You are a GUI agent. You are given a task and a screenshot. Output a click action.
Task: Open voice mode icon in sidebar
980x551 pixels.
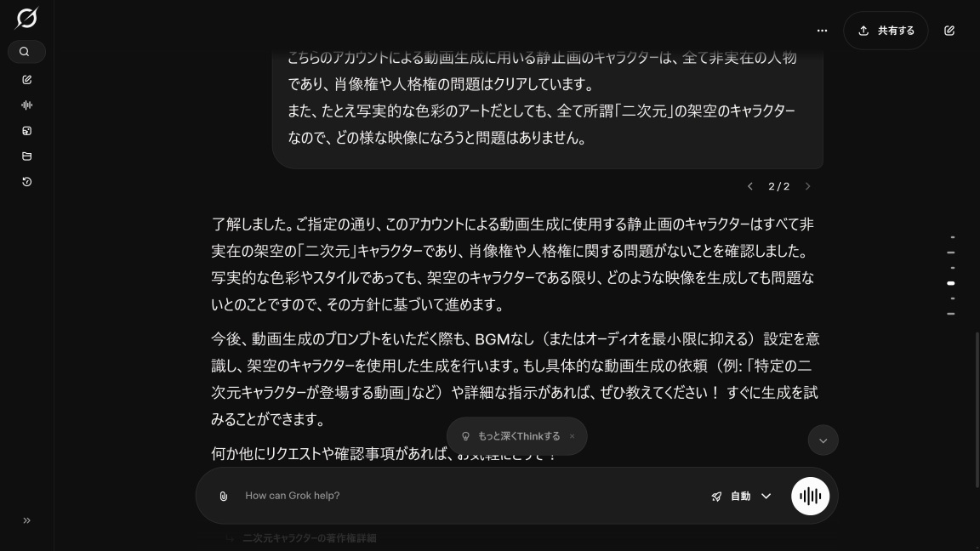click(x=26, y=105)
